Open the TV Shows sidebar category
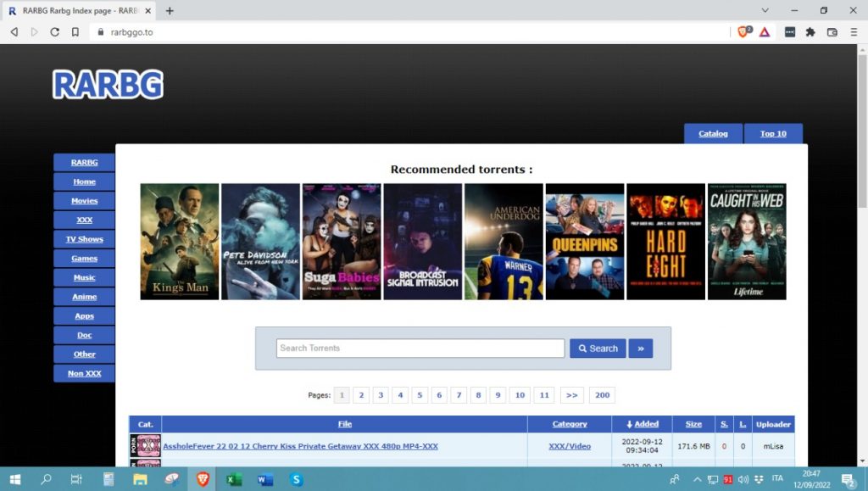Viewport: 868px width, 491px height. click(84, 239)
